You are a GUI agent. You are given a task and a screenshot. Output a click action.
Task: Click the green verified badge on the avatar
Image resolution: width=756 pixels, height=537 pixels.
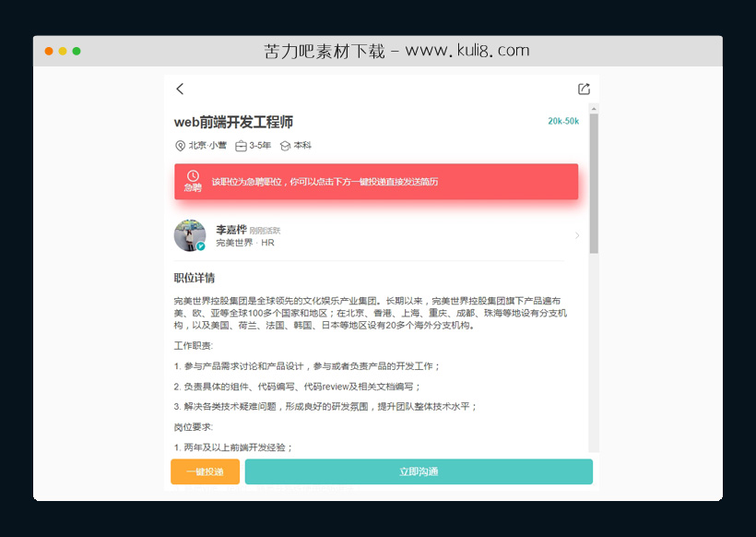(x=202, y=247)
